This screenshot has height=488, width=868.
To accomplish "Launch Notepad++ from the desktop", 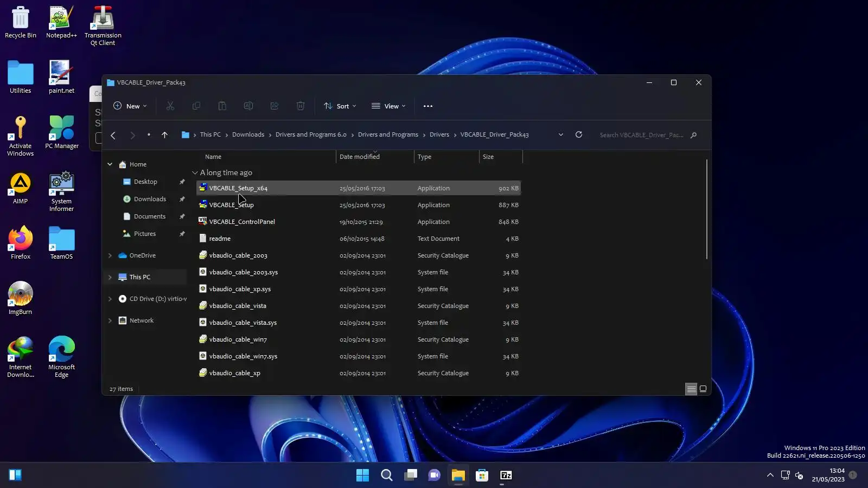I will 61,23.
